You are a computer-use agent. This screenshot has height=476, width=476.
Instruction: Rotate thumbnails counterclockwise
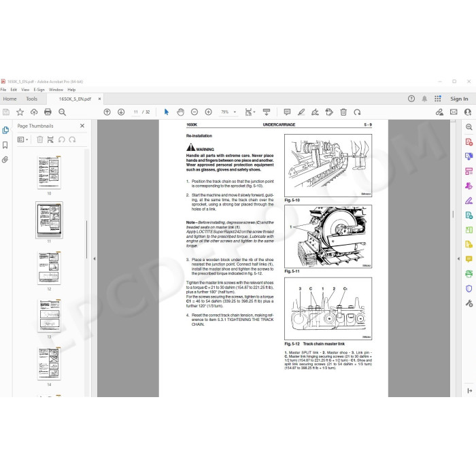(62, 139)
